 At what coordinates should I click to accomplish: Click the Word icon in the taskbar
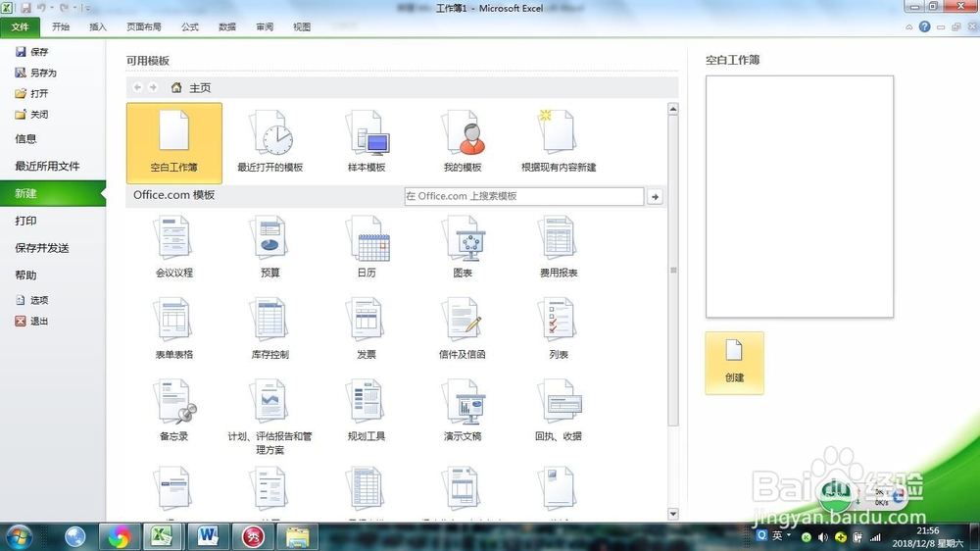[x=208, y=536]
